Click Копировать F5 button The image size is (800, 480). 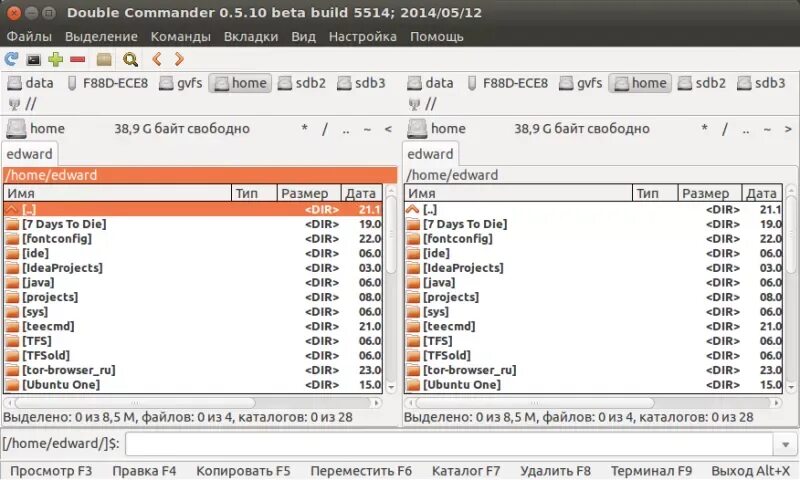coord(243,471)
